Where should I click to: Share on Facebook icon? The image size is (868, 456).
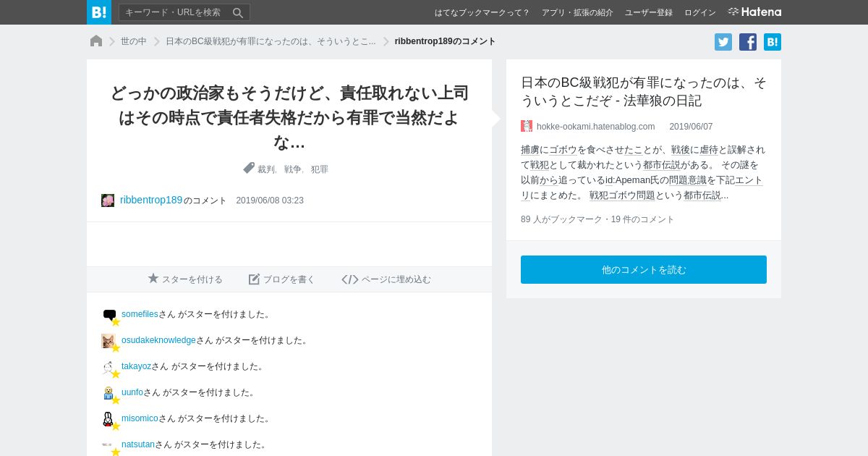point(748,42)
